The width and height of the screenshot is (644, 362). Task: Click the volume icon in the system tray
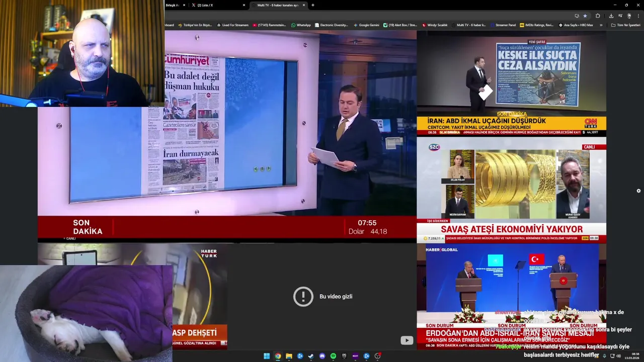click(x=618, y=356)
